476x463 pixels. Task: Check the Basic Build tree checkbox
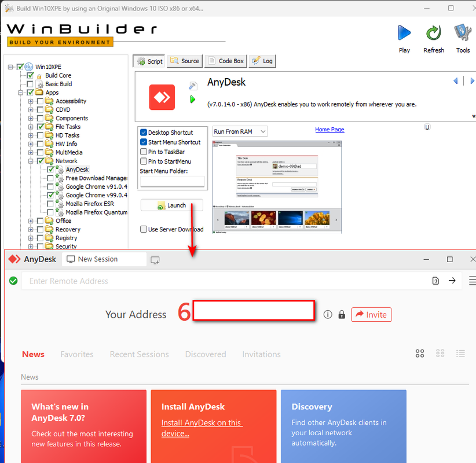tap(30, 84)
